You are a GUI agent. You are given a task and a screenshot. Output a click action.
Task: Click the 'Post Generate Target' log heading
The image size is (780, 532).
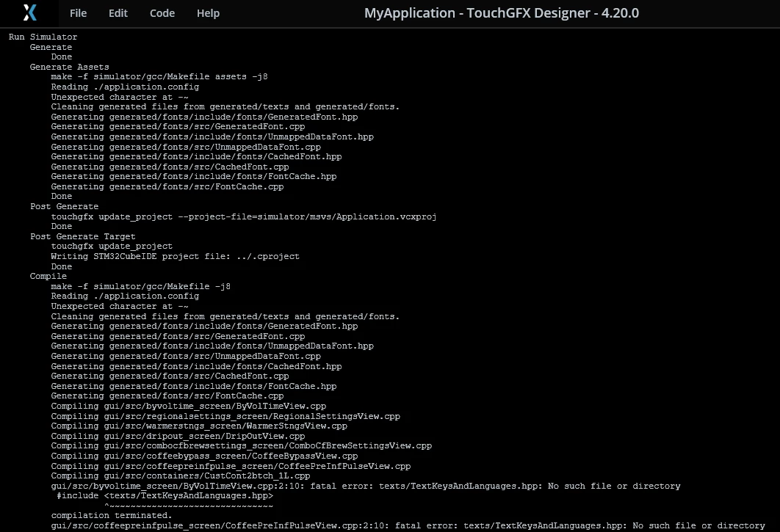tap(82, 237)
